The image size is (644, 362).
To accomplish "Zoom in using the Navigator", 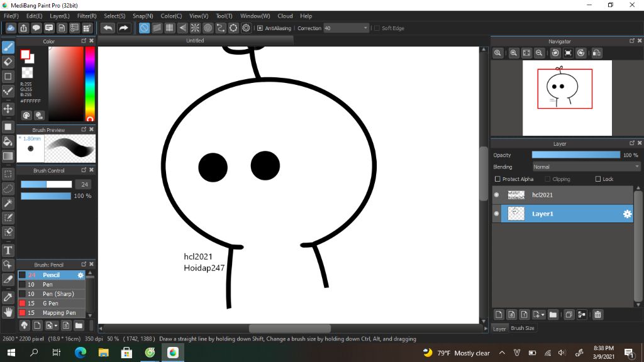I will click(514, 53).
